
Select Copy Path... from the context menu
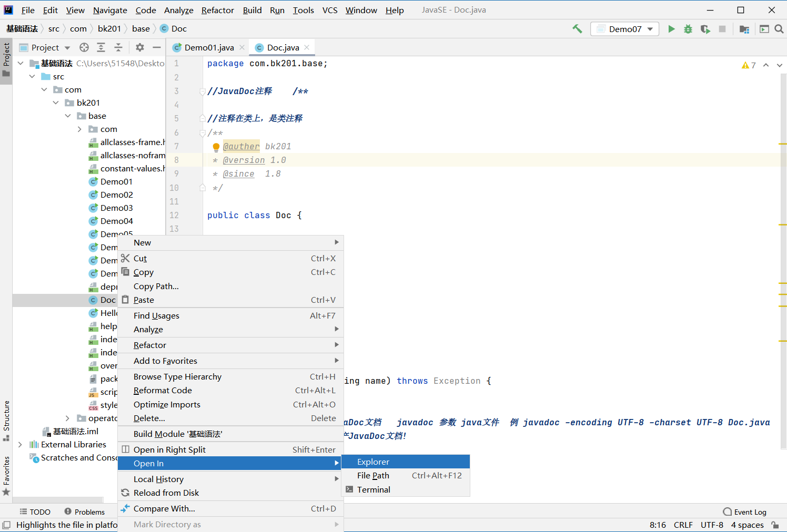click(x=230, y=286)
